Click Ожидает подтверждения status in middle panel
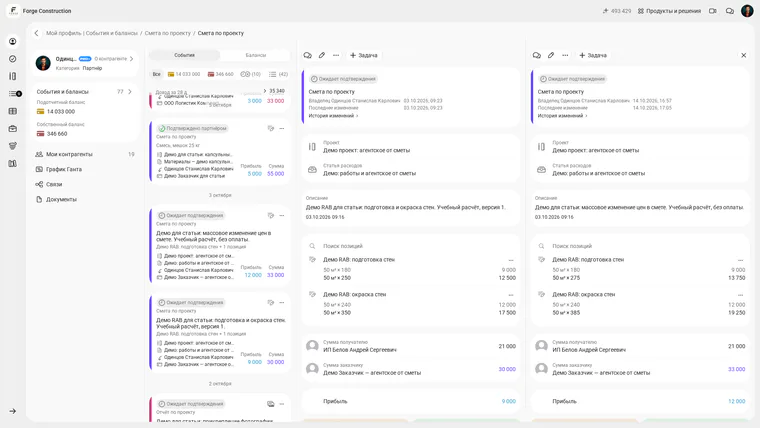The height and width of the screenshot is (428, 760). tap(343, 79)
